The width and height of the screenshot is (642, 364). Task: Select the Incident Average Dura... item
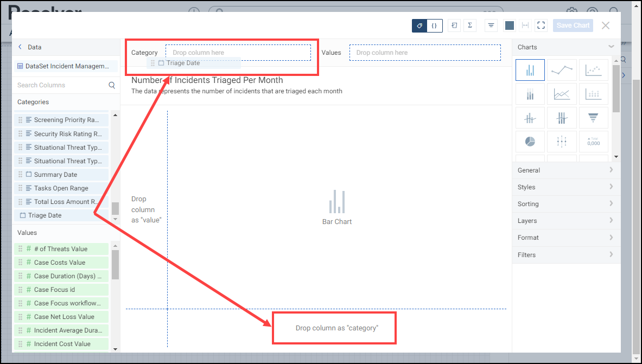click(x=61, y=330)
